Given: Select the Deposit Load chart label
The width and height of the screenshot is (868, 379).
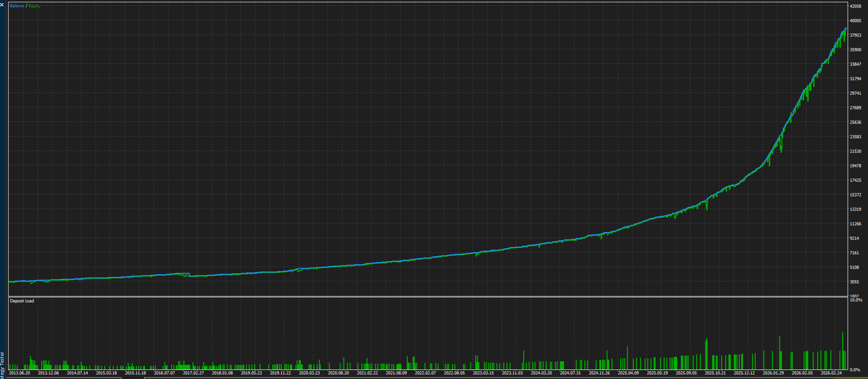Looking at the screenshot, I should coord(22,301).
